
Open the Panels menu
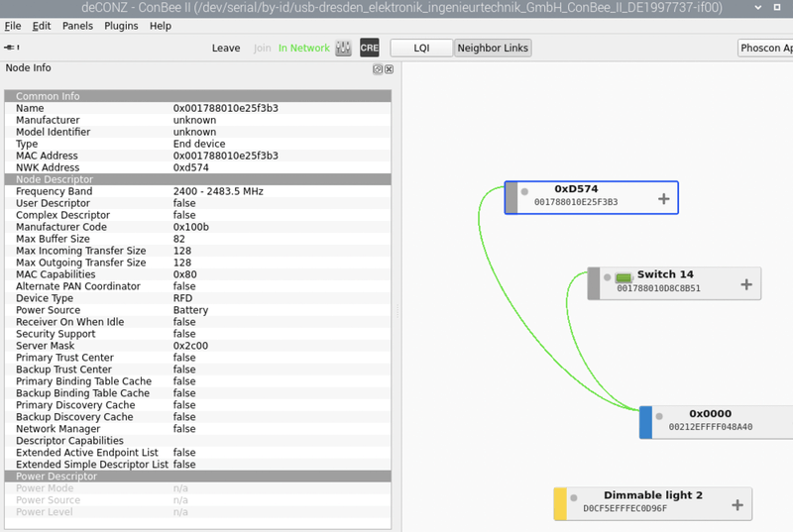(x=77, y=26)
